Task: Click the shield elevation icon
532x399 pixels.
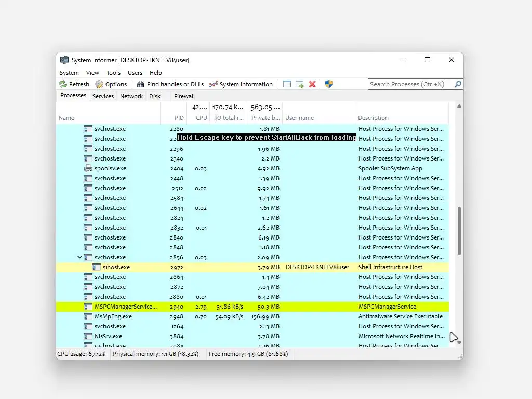Action: pos(329,84)
